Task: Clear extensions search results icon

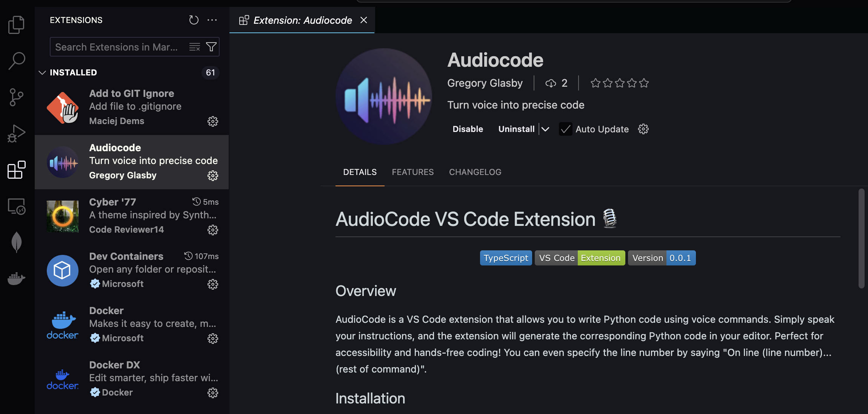Action: pyautogui.click(x=195, y=47)
